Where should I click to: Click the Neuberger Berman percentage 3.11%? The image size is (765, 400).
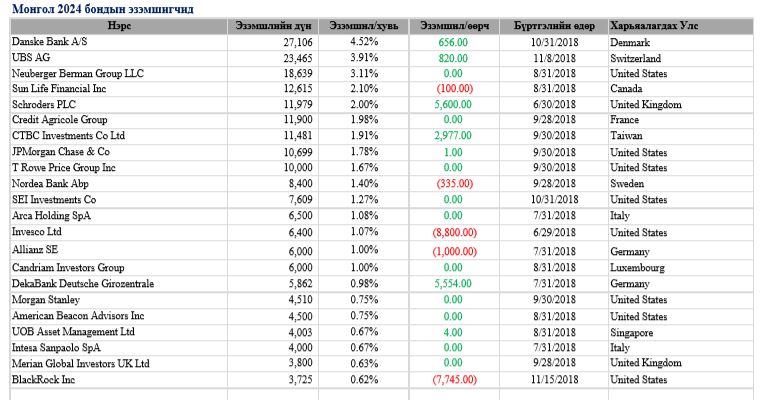tap(364, 74)
